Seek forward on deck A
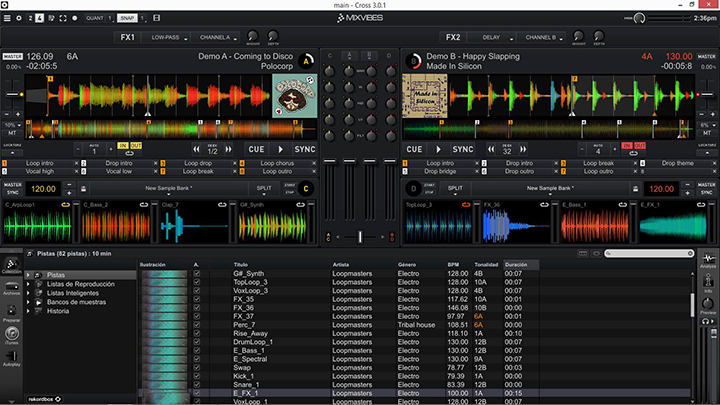The height and width of the screenshot is (405, 720). [228, 149]
